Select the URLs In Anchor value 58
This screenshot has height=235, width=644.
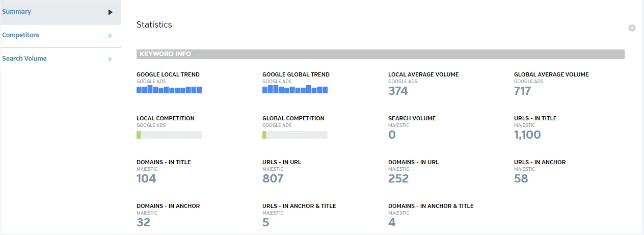click(521, 179)
